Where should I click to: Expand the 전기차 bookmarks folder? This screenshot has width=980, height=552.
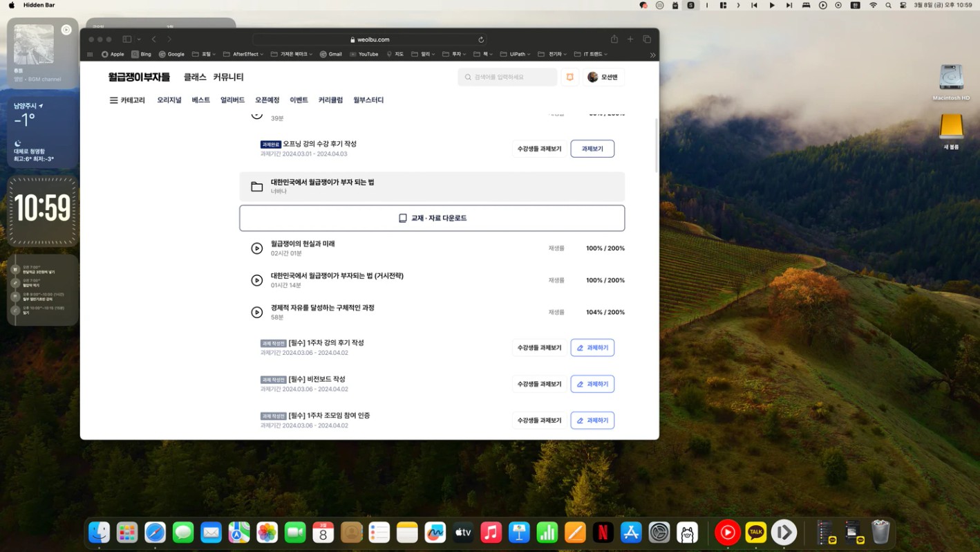(552, 54)
